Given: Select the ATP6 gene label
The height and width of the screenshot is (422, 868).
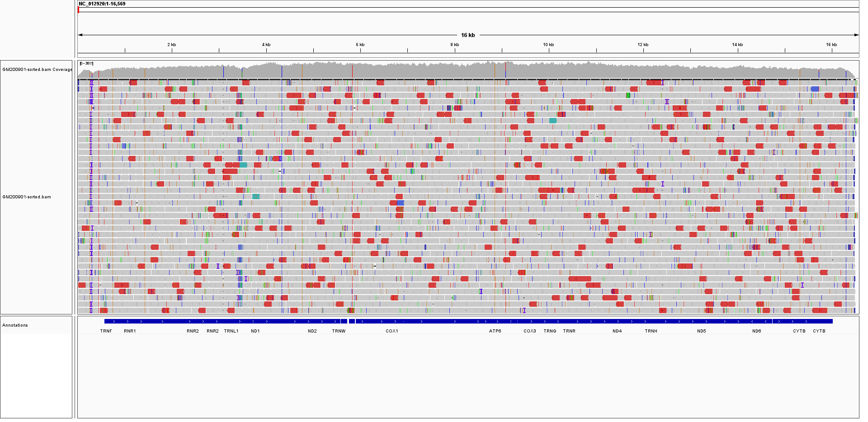Looking at the screenshot, I should pyautogui.click(x=495, y=331).
